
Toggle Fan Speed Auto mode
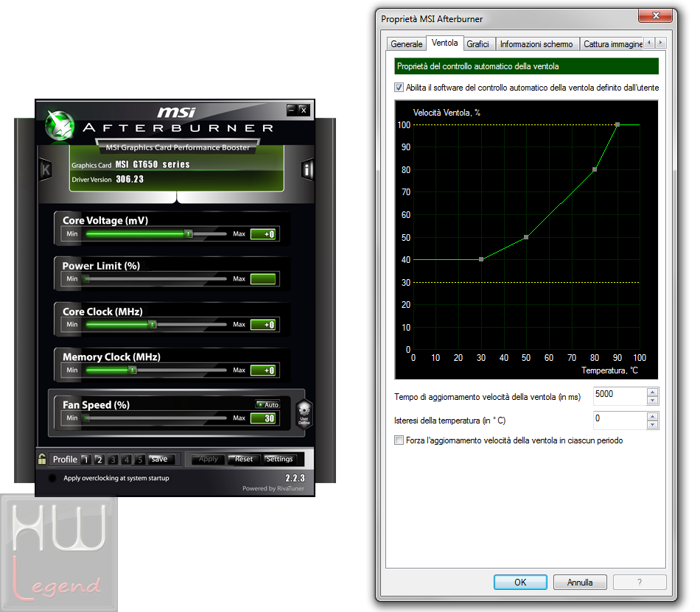click(x=268, y=404)
